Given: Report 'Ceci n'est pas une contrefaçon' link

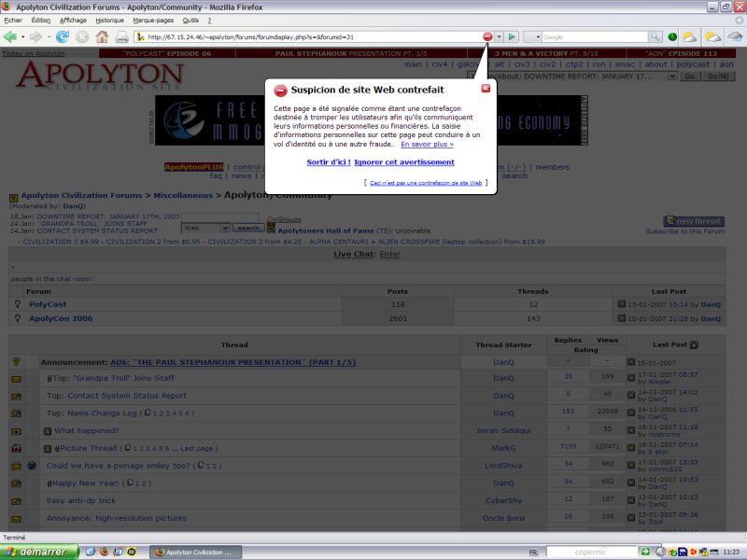Looking at the screenshot, I should tap(426, 184).
